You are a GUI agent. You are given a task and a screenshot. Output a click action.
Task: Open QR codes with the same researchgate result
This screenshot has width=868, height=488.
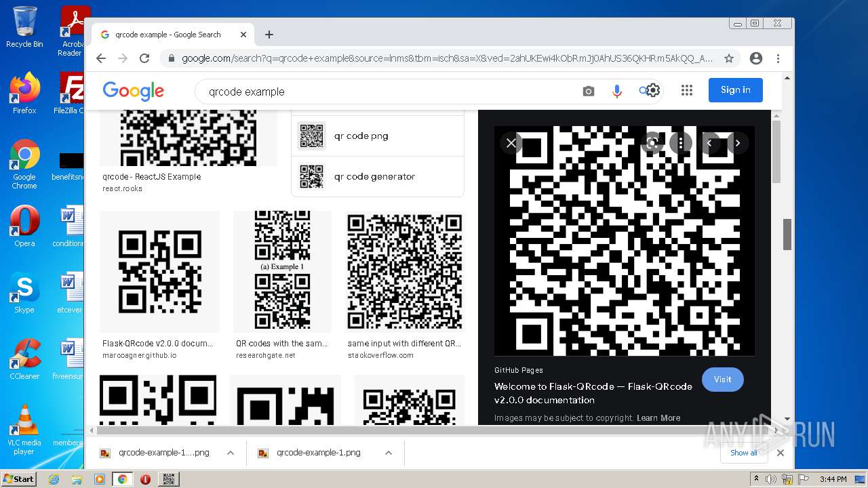(282, 272)
